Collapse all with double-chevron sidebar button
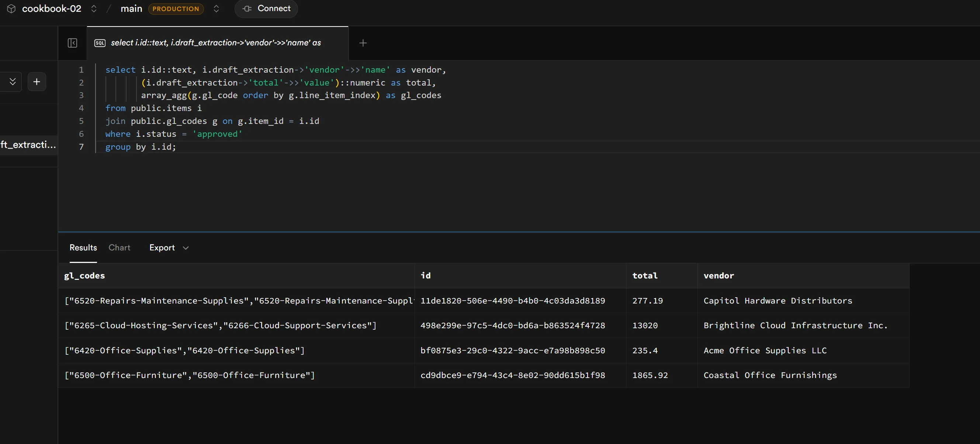Screen dimensions: 980x444 click(x=13, y=81)
